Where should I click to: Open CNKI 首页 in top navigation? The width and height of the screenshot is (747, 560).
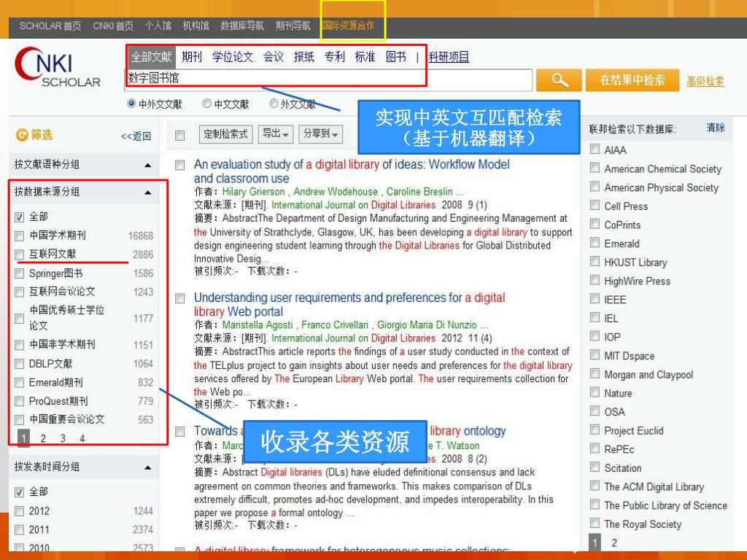113,26
